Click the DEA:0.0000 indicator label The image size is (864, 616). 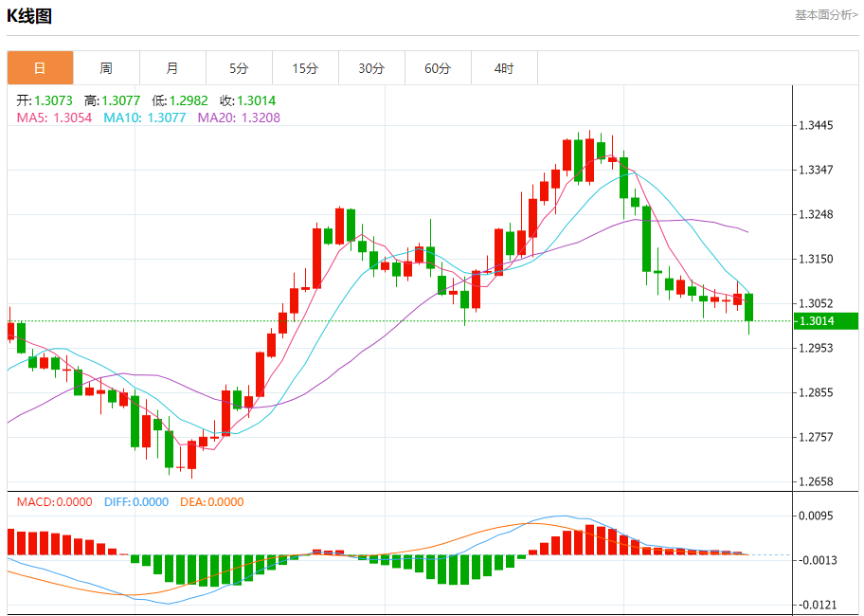tap(211, 502)
